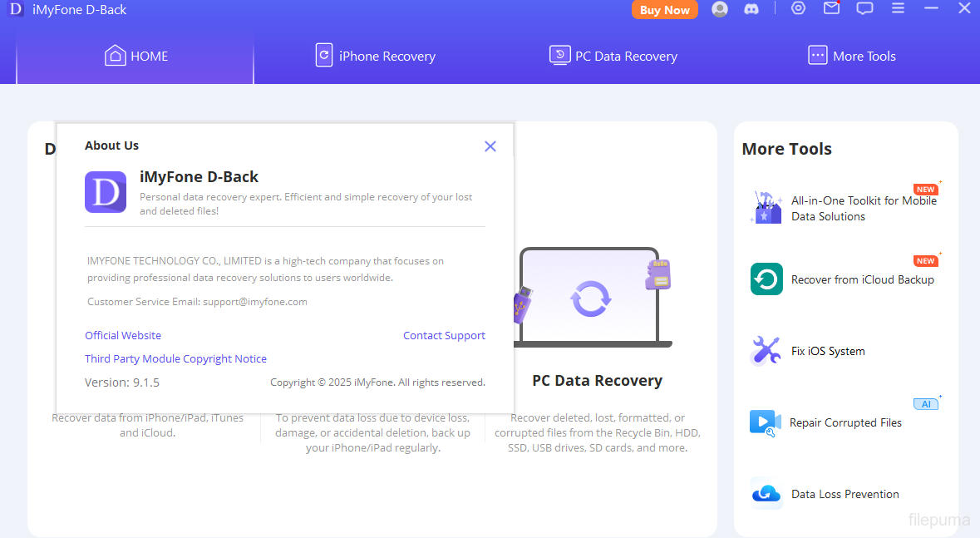The width and height of the screenshot is (980, 538).
Task: Open the hamburger menu in title bar
Action: (898, 8)
